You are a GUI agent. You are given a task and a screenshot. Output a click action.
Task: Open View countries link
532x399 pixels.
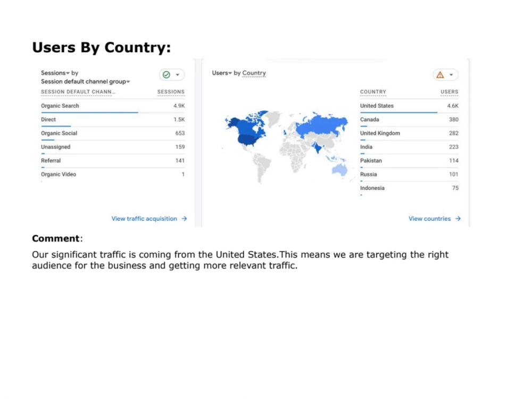click(429, 219)
